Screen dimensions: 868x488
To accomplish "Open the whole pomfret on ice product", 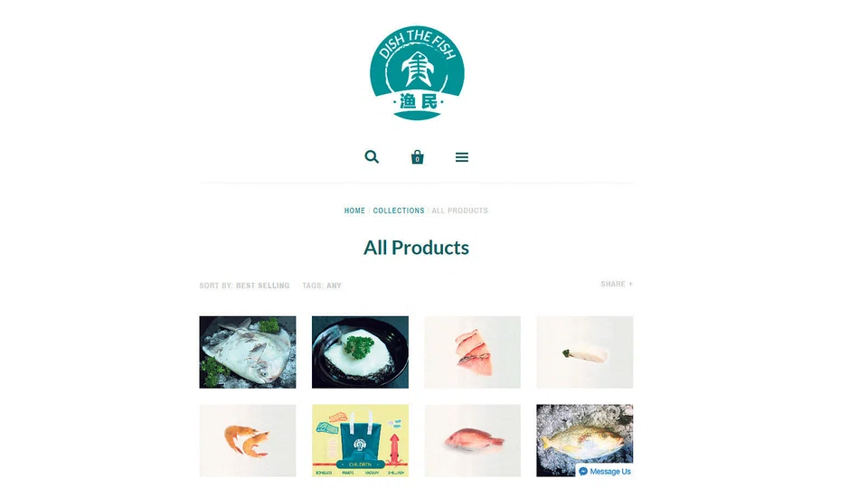I will [x=248, y=352].
